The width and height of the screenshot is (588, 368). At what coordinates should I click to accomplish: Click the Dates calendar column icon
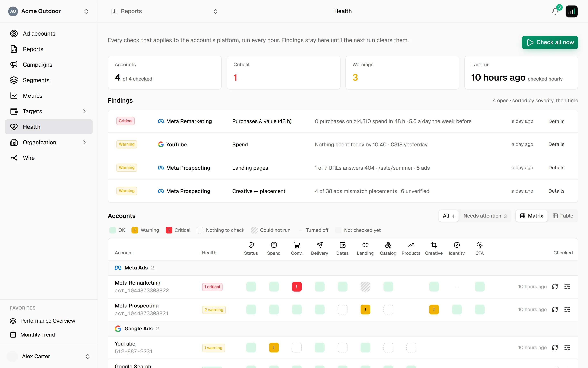click(342, 245)
